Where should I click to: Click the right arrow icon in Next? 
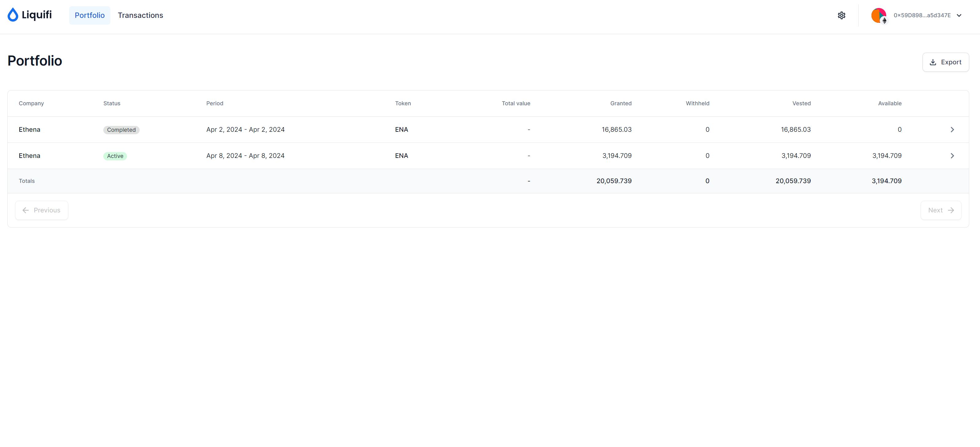coord(951,210)
